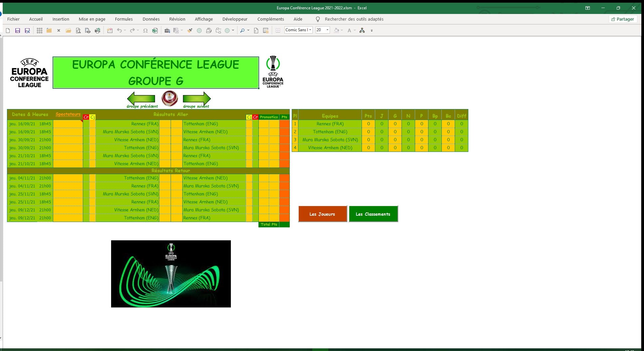The width and height of the screenshot is (644, 351).
Task: Expand the quick access toolbar customize arrow
Action: tap(372, 31)
